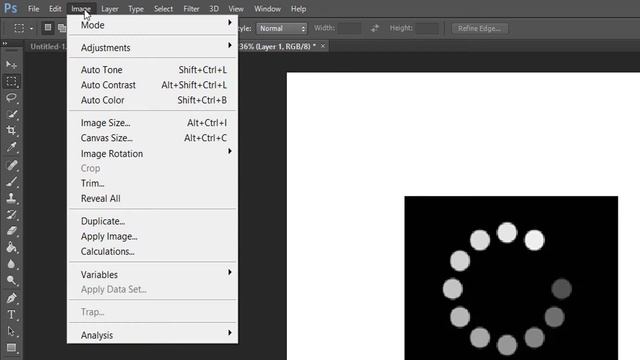Select the Brush tool
Viewport: 640px width, 360px height.
(11, 182)
